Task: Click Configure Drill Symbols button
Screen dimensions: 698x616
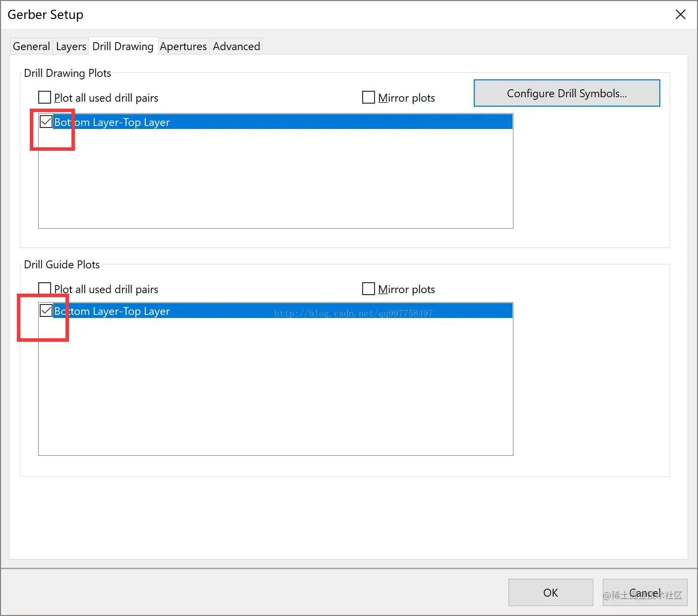Action: (x=567, y=93)
